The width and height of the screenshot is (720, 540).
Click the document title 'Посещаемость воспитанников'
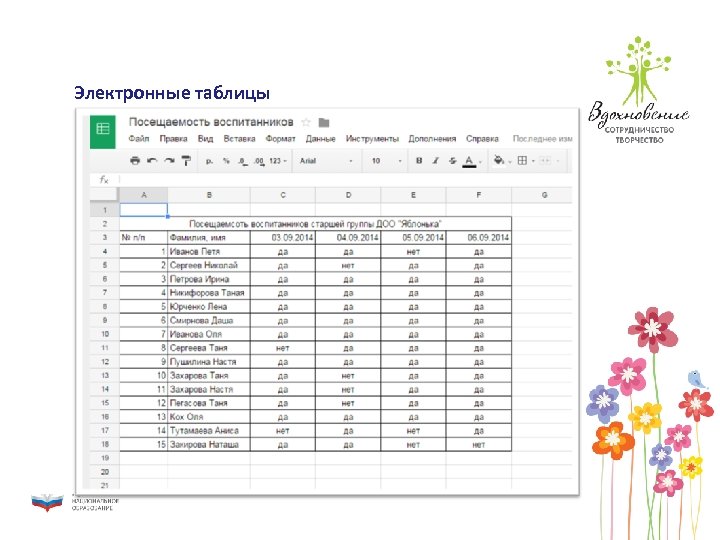[x=211, y=122]
